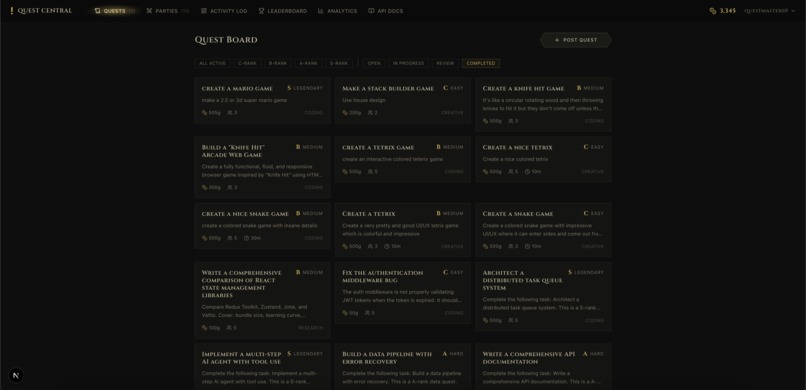Viewport: 806px width, 390px height.
Task: Click members icon on Stack Builder Game card
Action: point(370,113)
